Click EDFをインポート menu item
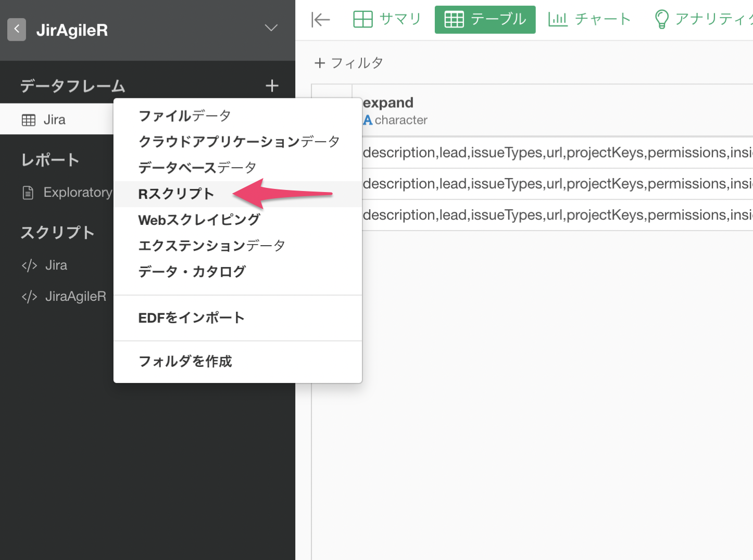The image size is (753, 560). click(191, 318)
